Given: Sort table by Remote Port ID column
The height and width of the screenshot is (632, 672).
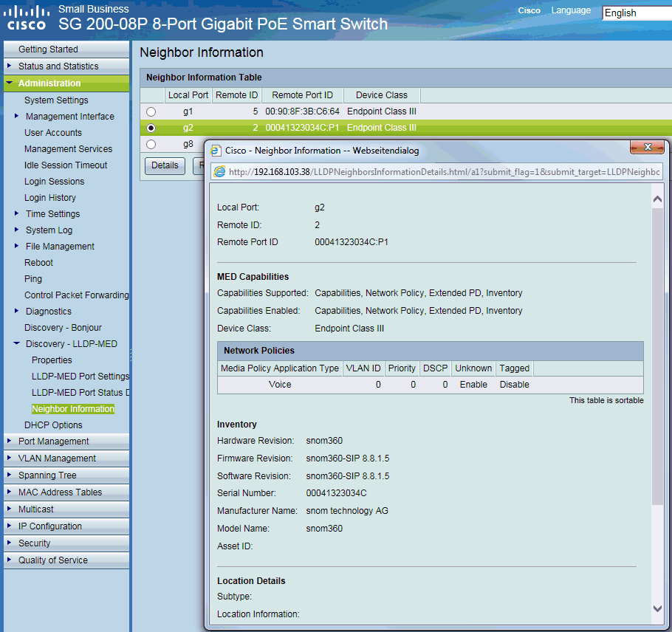Looking at the screenshot, I should pyautogui.click(x=302, y=95).
